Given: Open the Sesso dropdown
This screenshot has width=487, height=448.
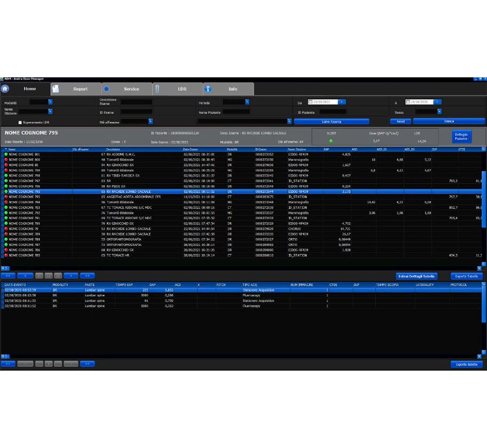Looking at the screenshot, I should point(439,111).
